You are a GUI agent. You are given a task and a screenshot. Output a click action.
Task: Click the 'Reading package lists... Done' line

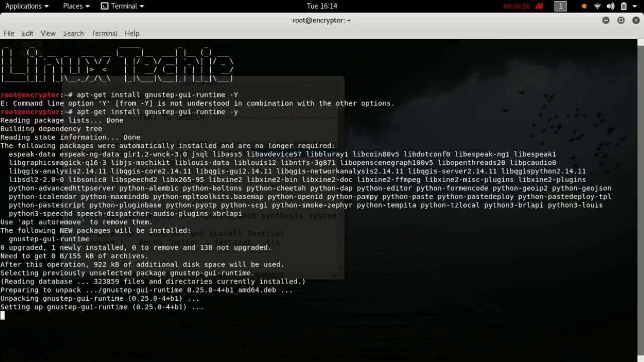coord(62,120)
